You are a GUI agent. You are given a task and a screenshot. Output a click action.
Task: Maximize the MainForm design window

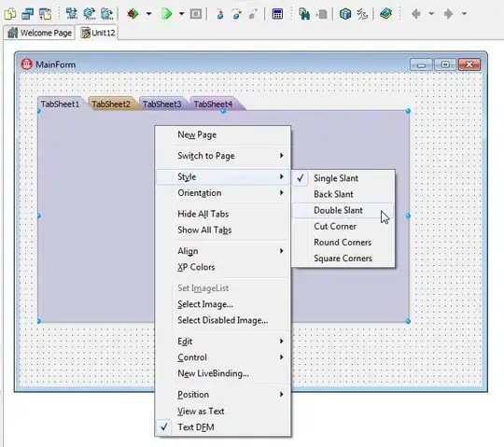click(x=445, y=64)
